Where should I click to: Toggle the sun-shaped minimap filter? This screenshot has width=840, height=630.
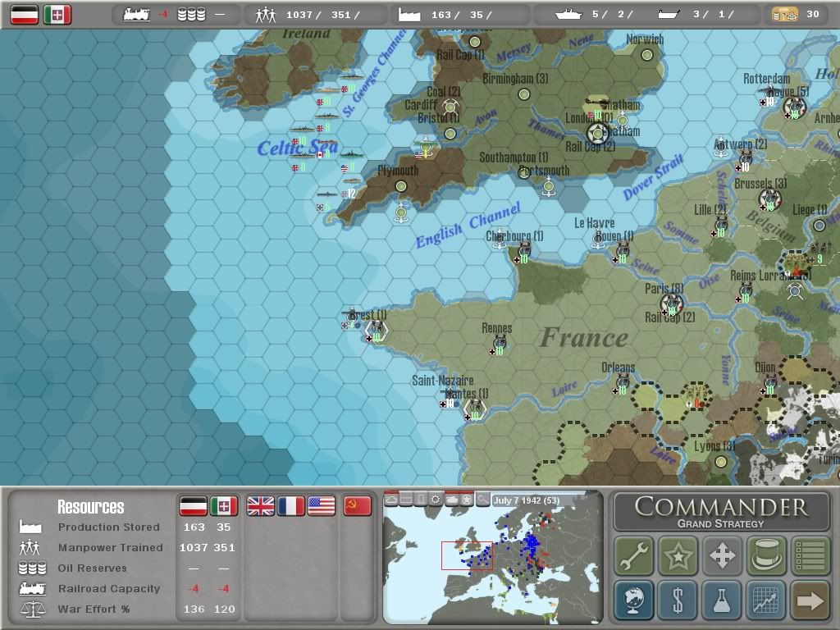(x=436, y=500)
